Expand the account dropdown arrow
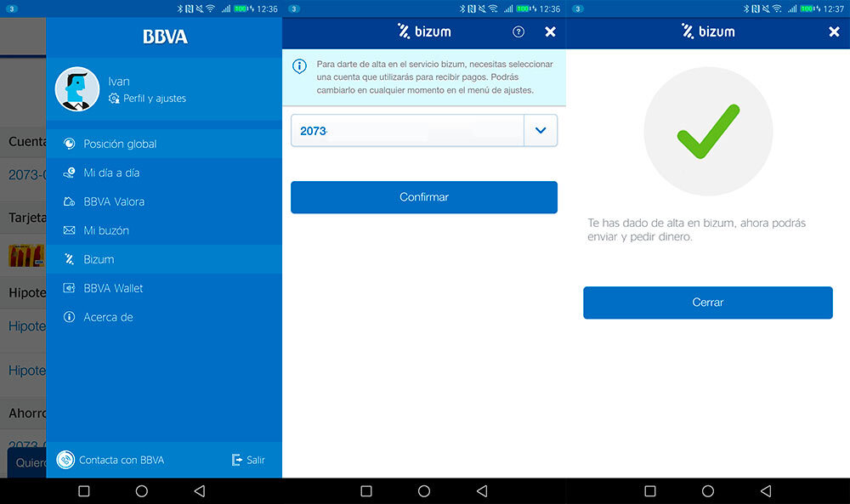The image size is (850, 504). tap(541, 131)
